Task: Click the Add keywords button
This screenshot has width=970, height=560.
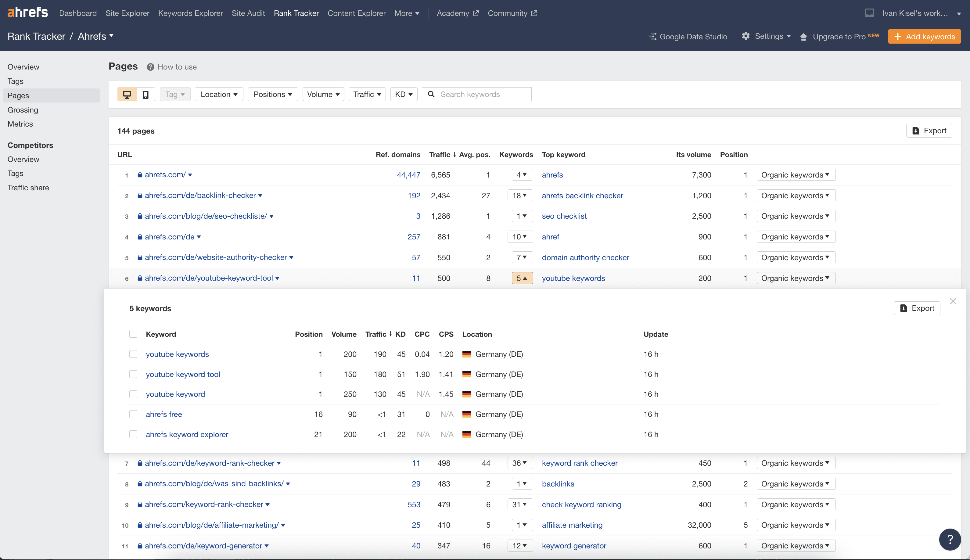Action: pos(924,37)
